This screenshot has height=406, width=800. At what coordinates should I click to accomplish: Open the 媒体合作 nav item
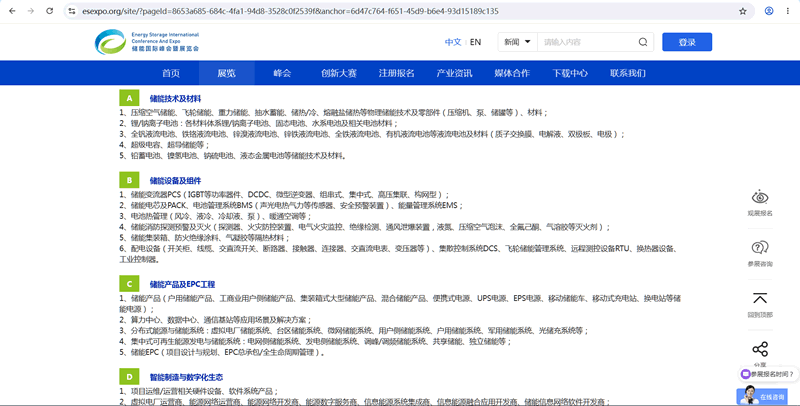512,73
